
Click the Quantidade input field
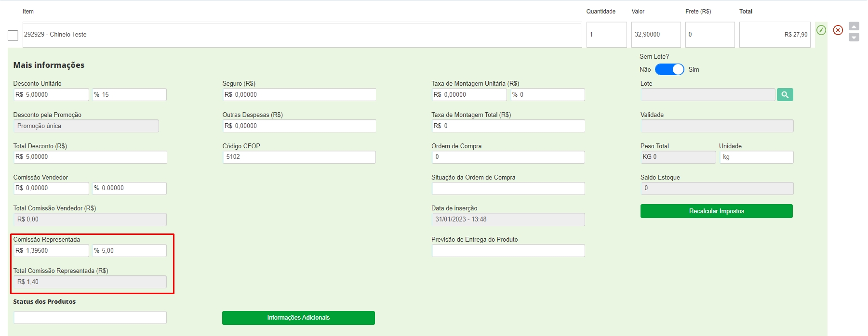tap(606, 35)
